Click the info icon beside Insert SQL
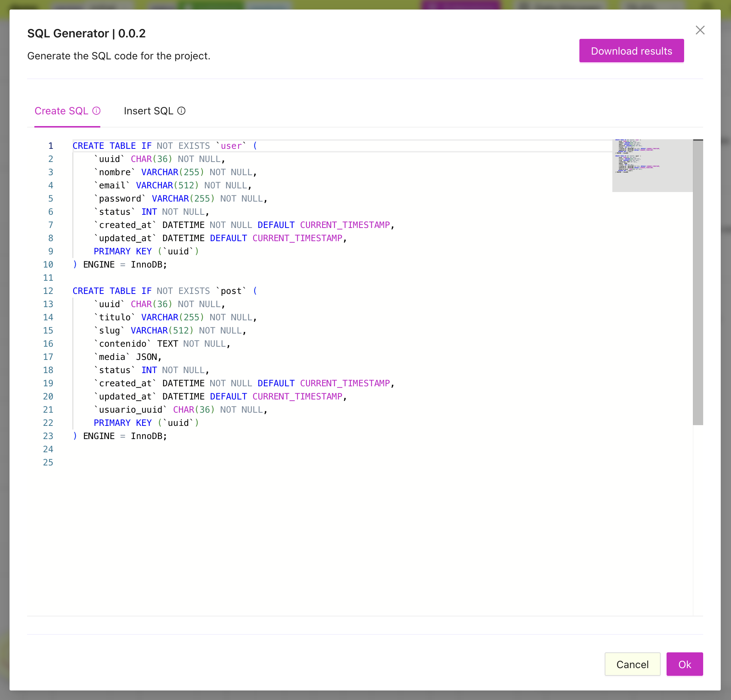The width and height of the screenshot is (731, 700). (x=182, y=111)
